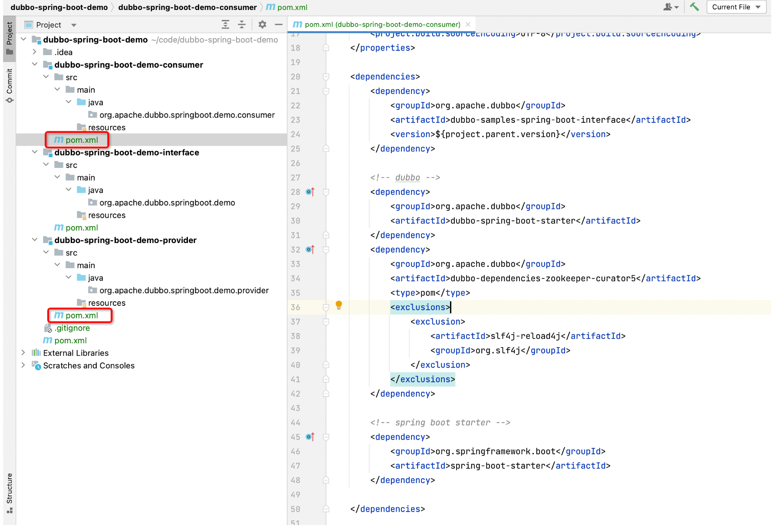Toggle the Commit tool window
Viewport: 782px width, 532px height.
point(10,85)
